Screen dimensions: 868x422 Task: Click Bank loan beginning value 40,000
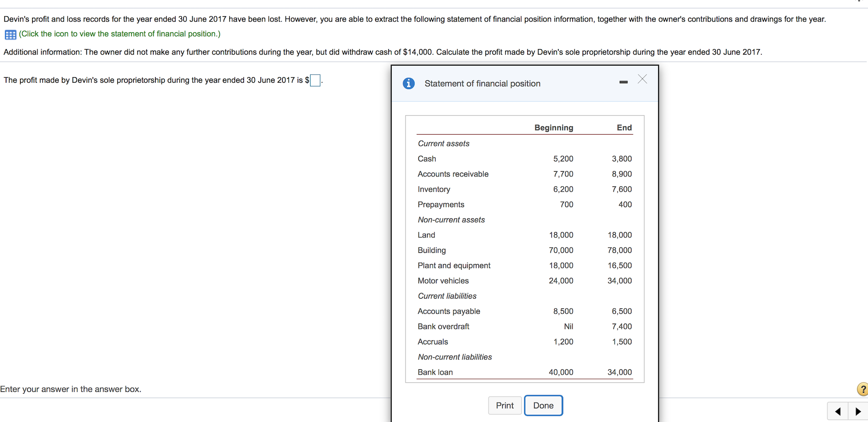point(561,372)
